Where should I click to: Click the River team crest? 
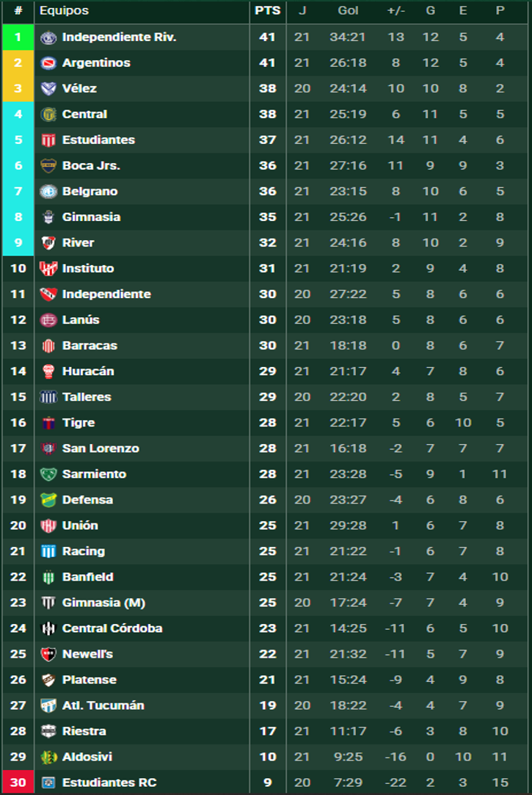coord(48,243)
